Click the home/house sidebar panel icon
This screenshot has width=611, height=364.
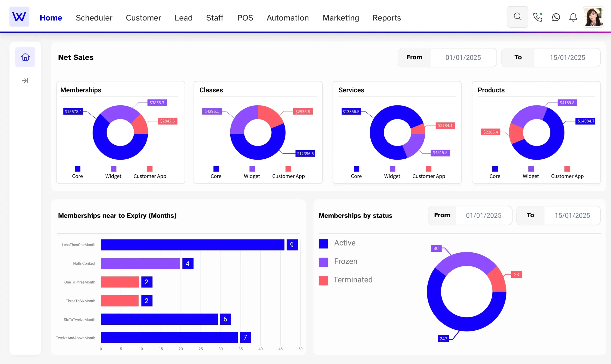25,57
